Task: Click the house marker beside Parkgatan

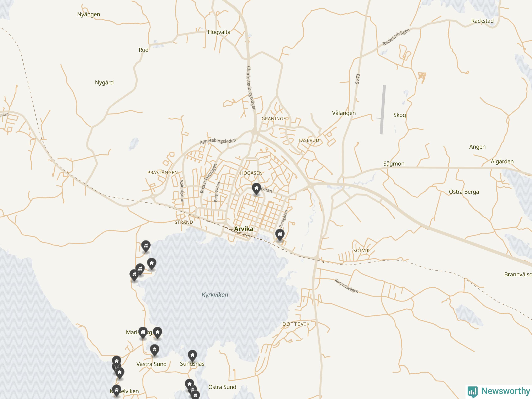Action: pyautogui.click(x=280, y=234)
